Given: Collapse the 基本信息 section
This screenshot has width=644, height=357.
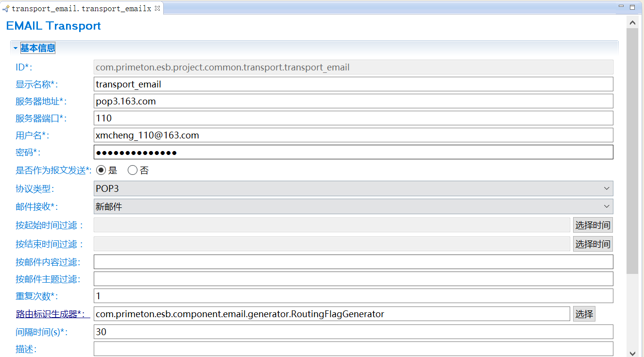Looking at the screenshot, I should tap(16, 48).
